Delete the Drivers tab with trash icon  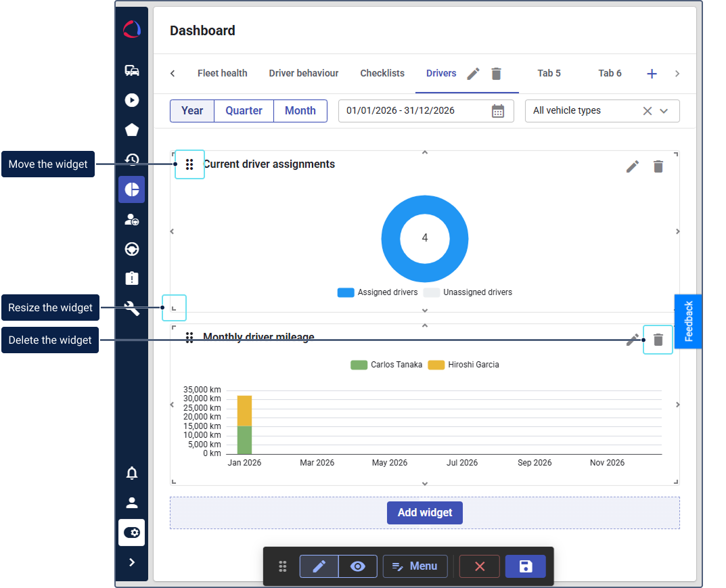pyautogui.click(x=497, y=74)
